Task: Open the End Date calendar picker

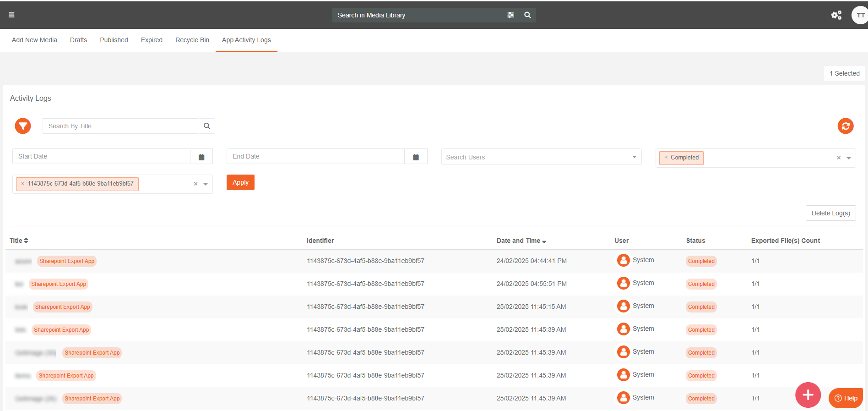Action: tap(416, 157)
